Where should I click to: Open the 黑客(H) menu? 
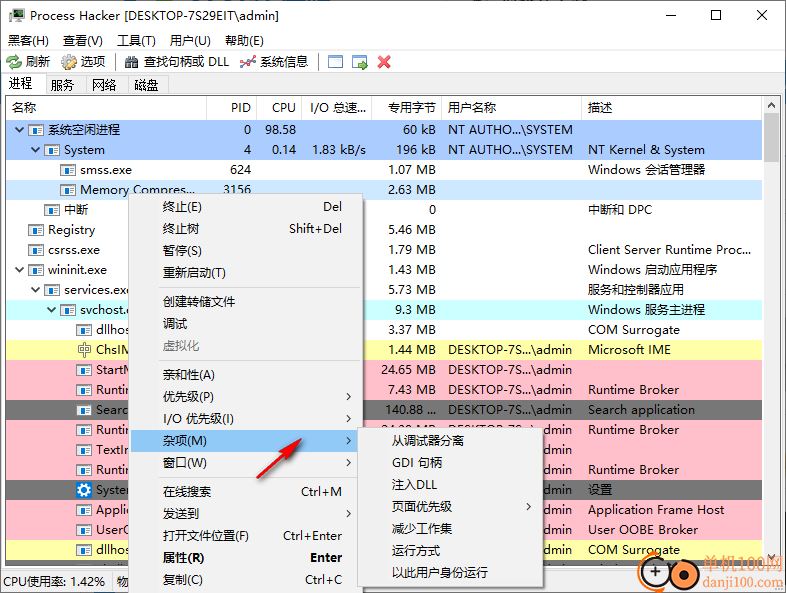28,41
